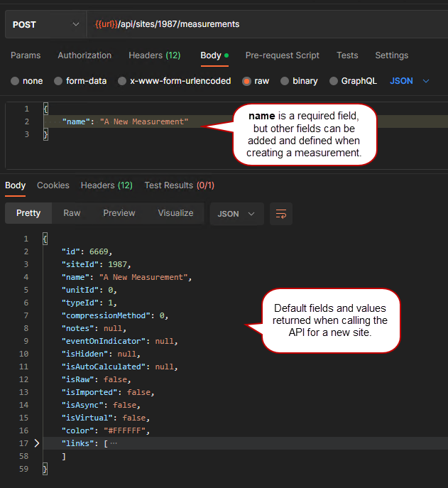View the Test Results (0/1) tab

coord(179,185)
